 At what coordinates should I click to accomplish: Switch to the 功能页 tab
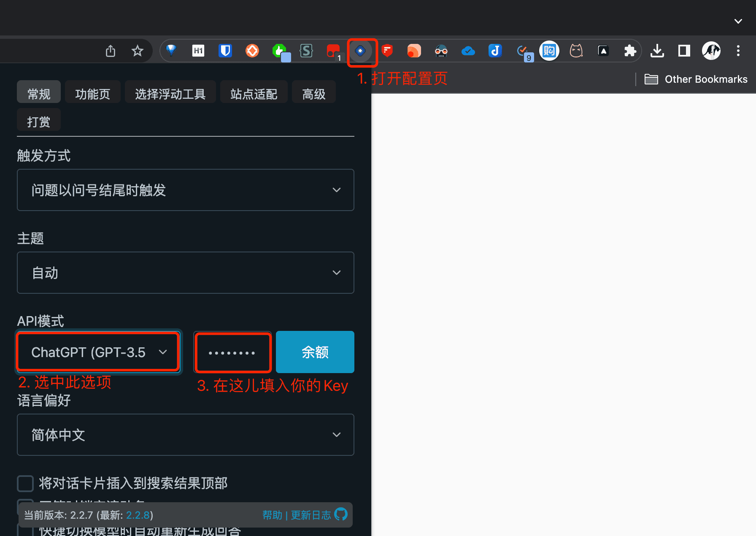[93, 94]
